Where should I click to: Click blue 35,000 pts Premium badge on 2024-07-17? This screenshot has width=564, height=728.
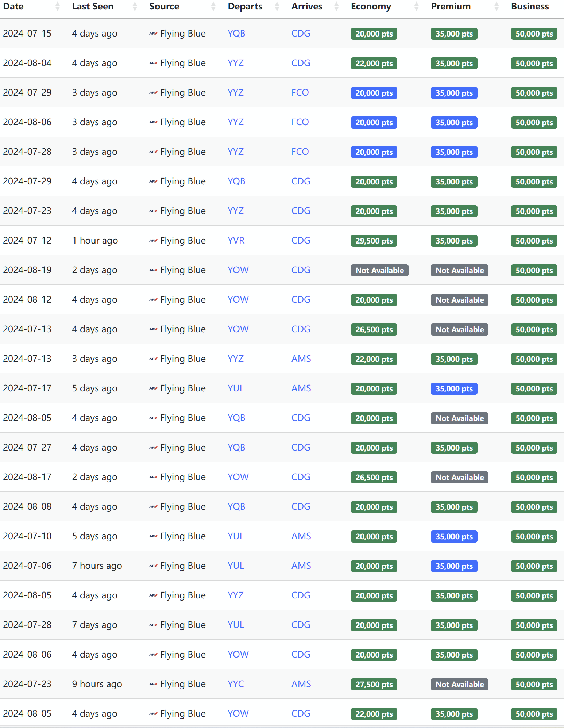tap(454, 389)
